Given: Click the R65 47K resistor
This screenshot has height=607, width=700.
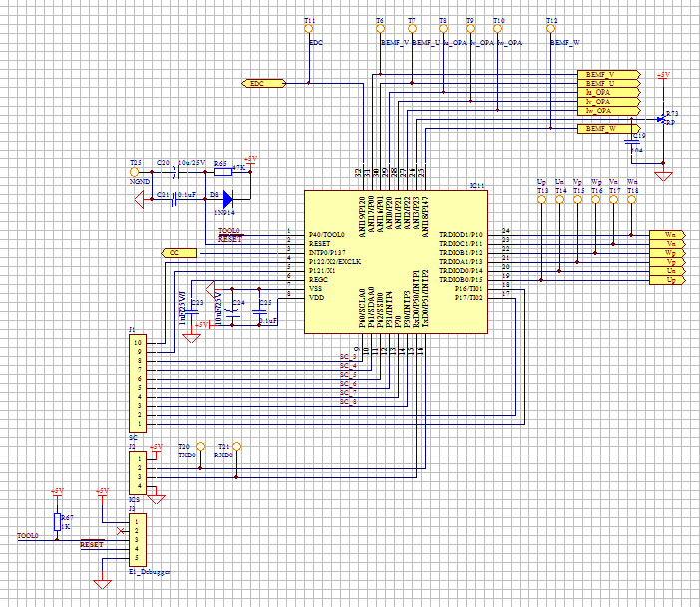Looking at the screenshot, I should coord(221,171).
